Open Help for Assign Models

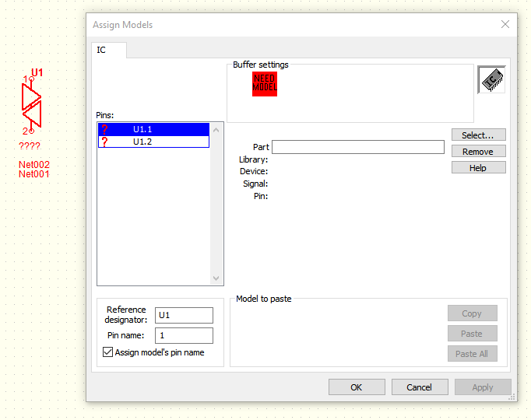(478, 167)
